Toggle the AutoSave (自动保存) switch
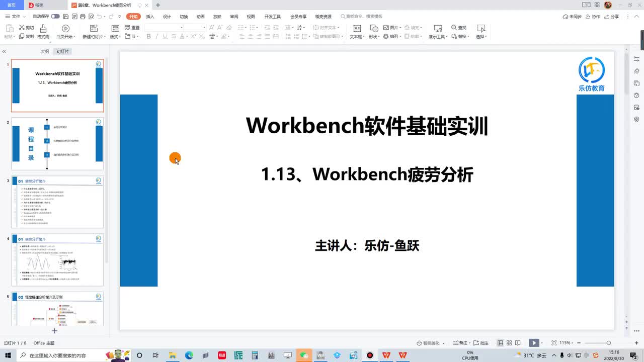Image resolution: width=644 pixels, height=362 pixels. (55, 17)
